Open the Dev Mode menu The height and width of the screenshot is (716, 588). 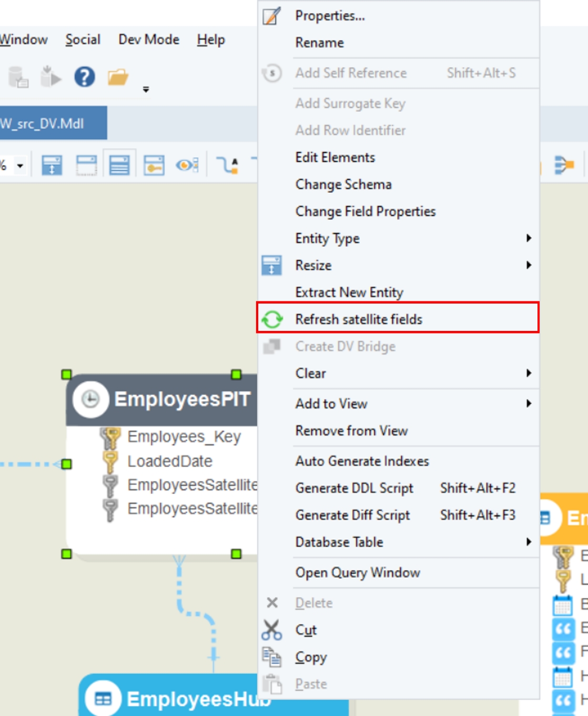[149, 39]
